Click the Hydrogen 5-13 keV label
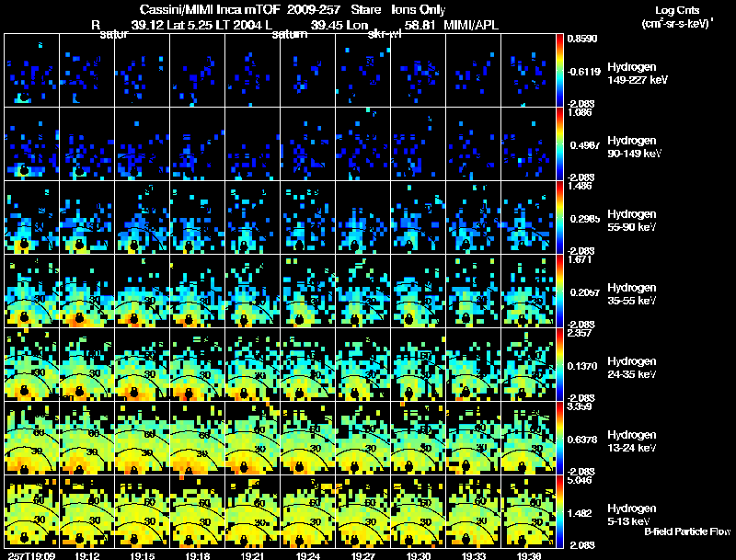 632,515
